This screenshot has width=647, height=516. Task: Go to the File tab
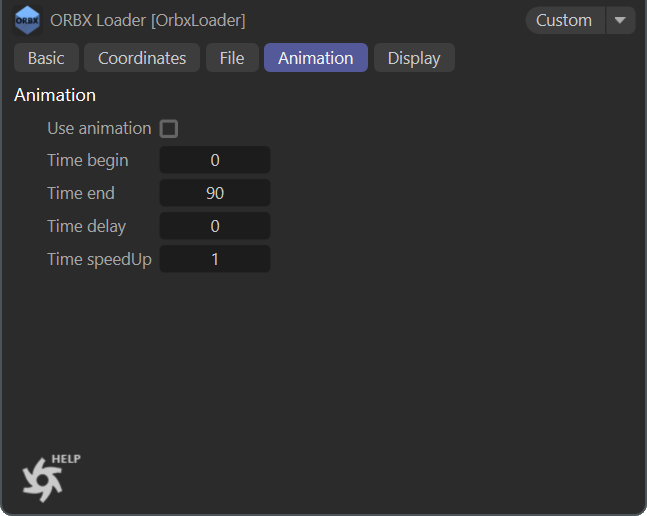(x=232, y=58)
